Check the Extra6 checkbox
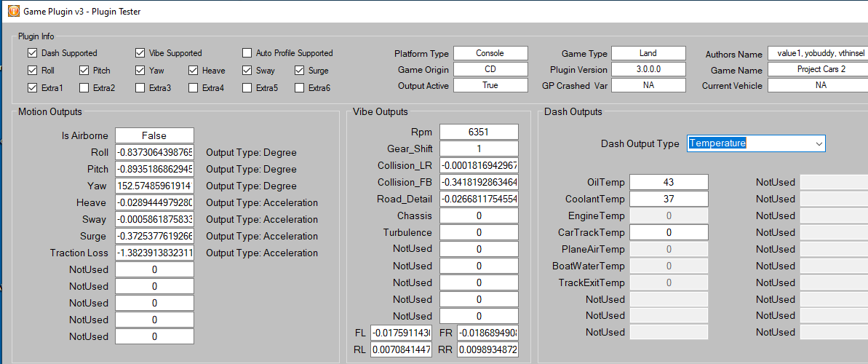Image resolution: width=868 pixels, height=364 pixels. [x=299, y=87]
